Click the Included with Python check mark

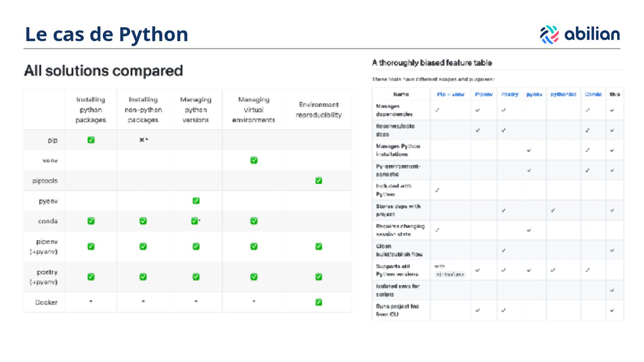coord(437,190)
